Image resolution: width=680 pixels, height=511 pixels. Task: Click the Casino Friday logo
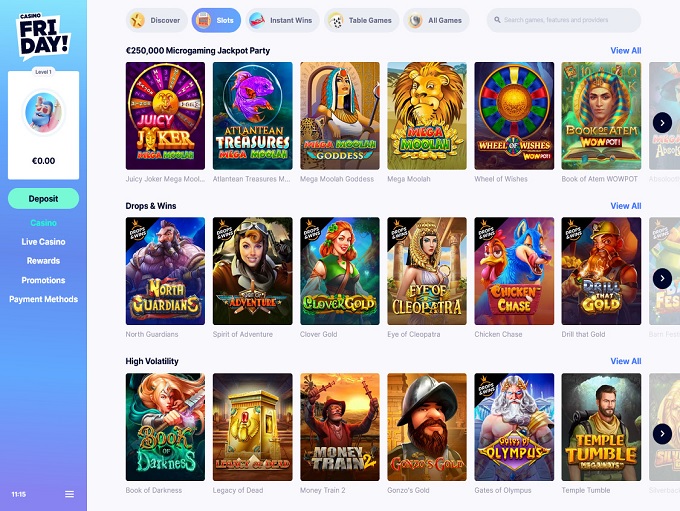[43, 36]
